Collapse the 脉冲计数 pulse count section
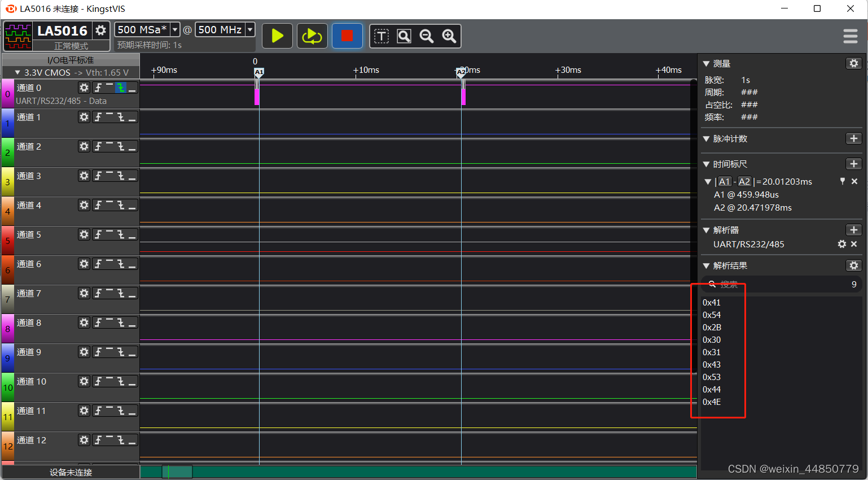The width and height of the screenshot is (868, 480). (x=706, y=139)
